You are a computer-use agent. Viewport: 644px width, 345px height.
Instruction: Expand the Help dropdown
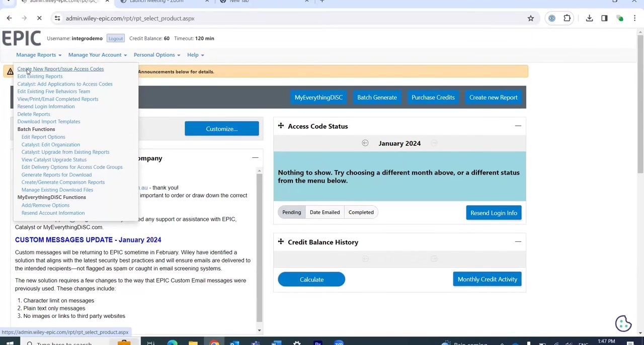click(x=195, y=55)
